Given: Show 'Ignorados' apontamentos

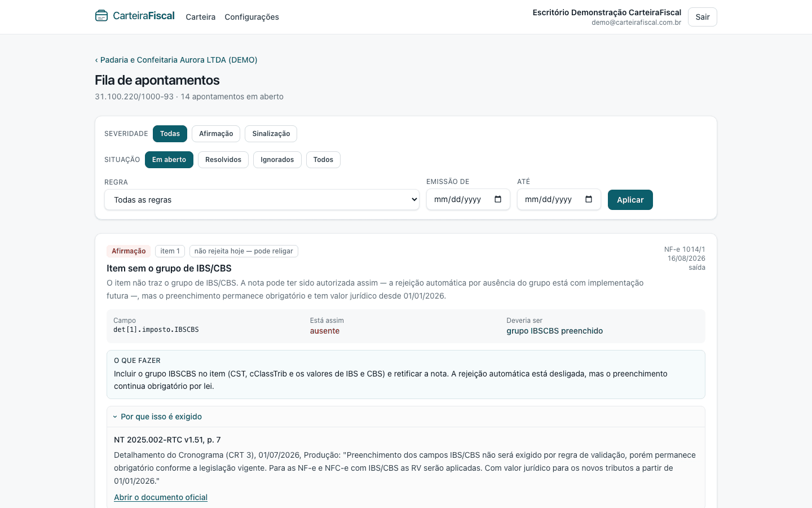Looking at the screenshot, I should pos(277,160).
